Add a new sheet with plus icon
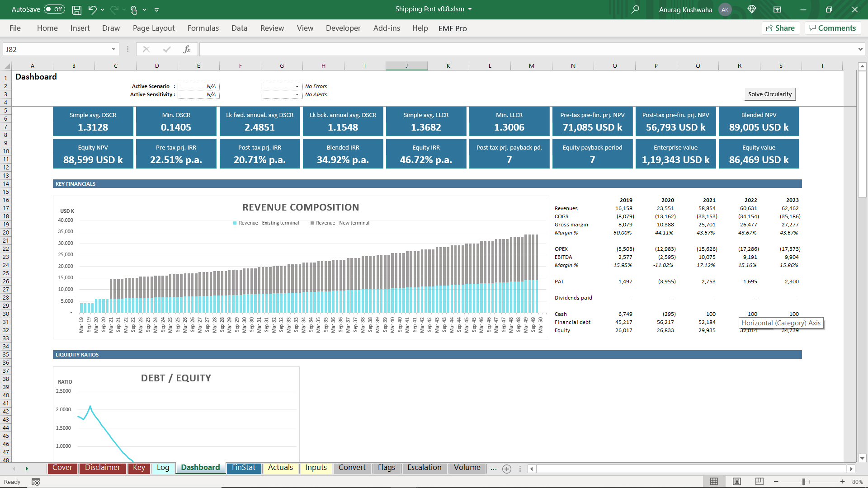The image size is (868, 488). (507, 469)
